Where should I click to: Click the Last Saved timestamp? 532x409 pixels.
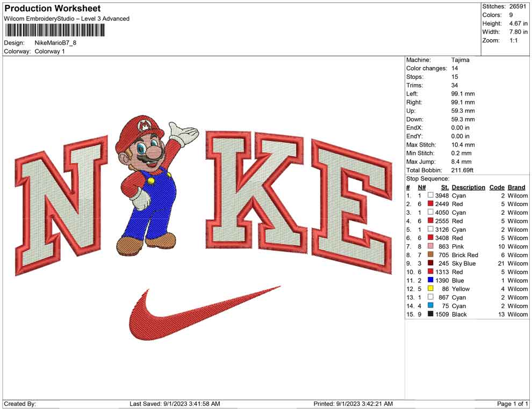pos(175,404)
